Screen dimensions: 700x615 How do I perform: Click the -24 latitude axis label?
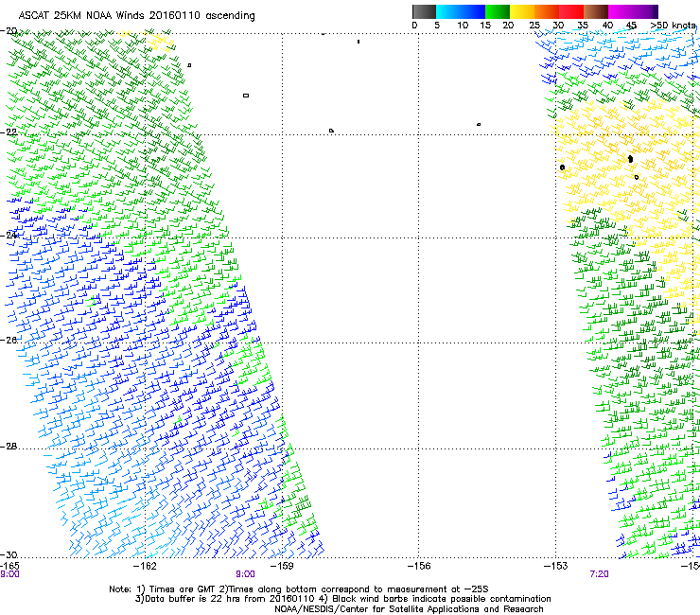[9, 235]
